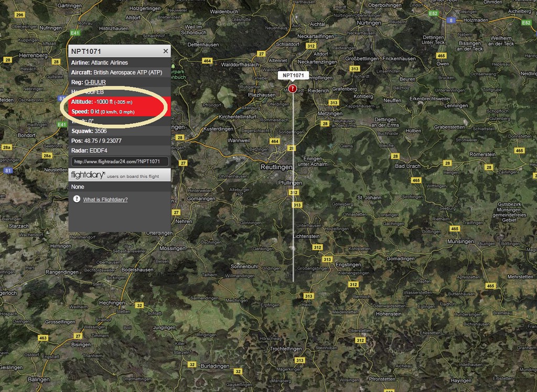The height and width of the screenshot is (392, 537).
Task: Click the Bad Urach town label
Action: click(407, 166)
